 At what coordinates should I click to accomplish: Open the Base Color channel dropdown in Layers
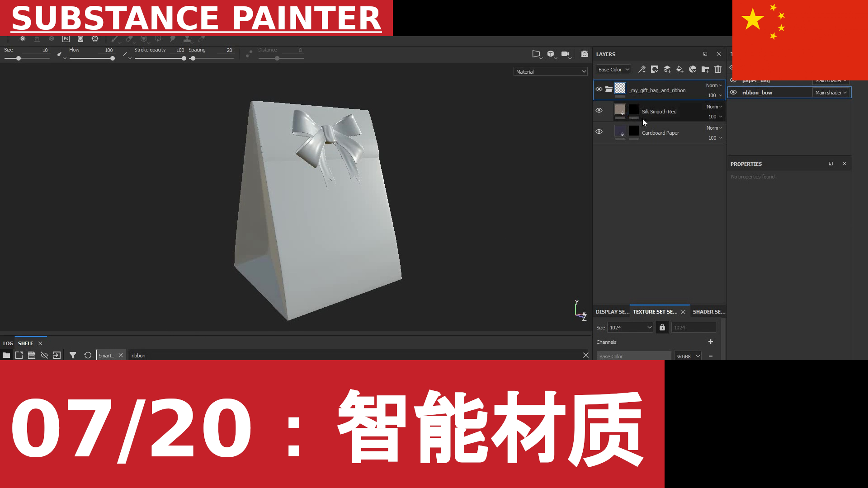click(x=613, y=70)
